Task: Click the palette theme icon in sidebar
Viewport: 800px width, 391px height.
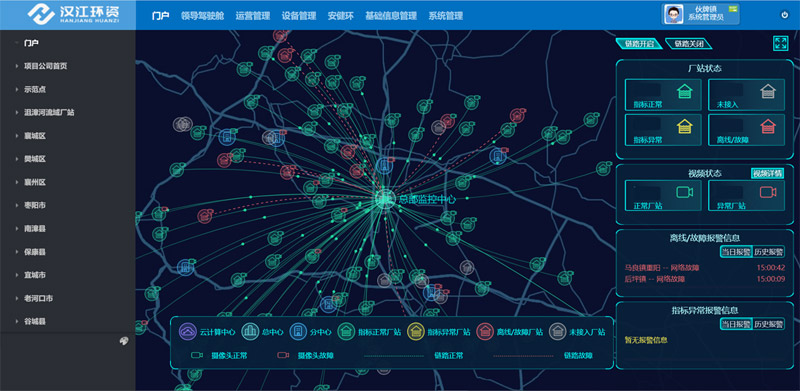Action: tap(123, 341)
